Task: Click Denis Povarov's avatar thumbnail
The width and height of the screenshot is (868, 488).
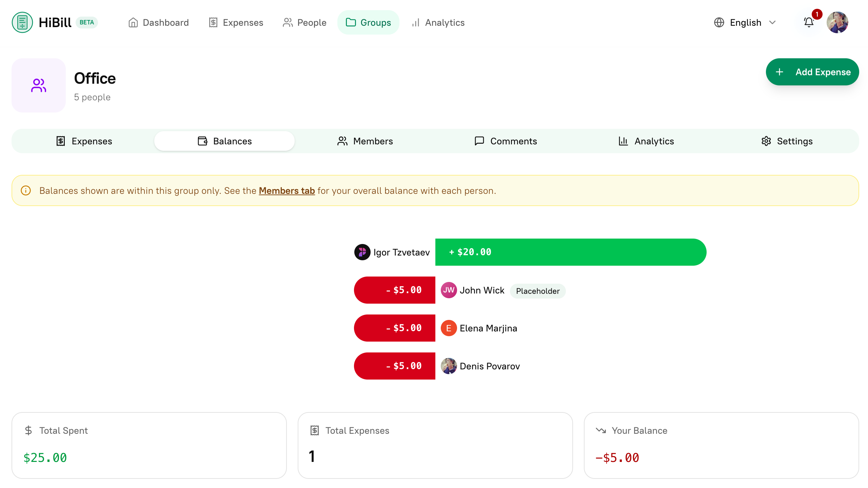Action: pyautogui.click(x=449, y=366)
